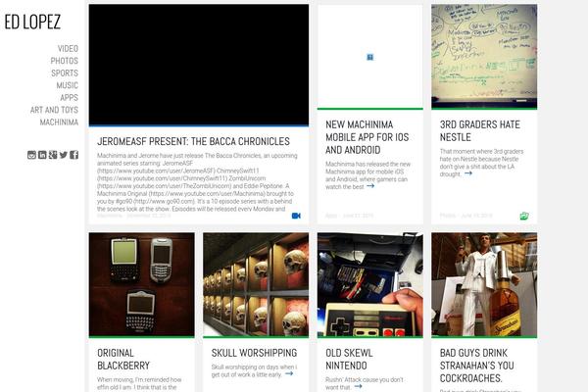Open the Instagram profile icon
Screen dimensions: 588x392
(x=31, y=155)
